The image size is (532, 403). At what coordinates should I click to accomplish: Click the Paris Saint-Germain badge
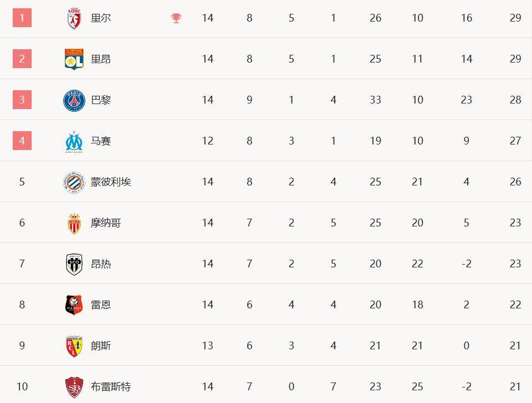74,100
